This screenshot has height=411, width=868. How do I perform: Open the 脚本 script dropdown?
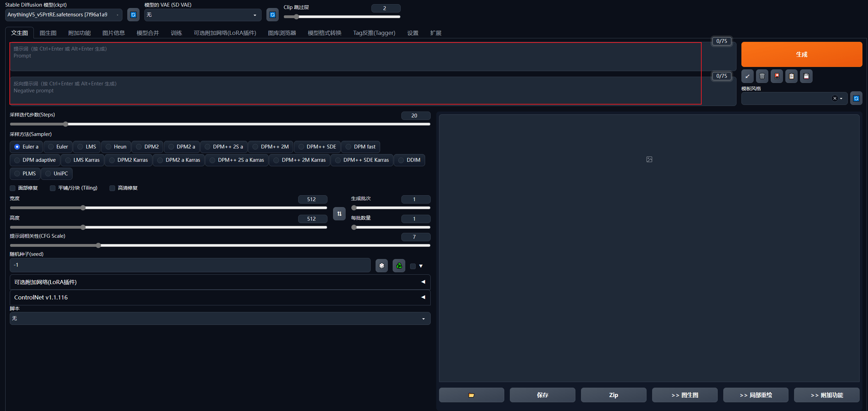(x=220, y=318)
